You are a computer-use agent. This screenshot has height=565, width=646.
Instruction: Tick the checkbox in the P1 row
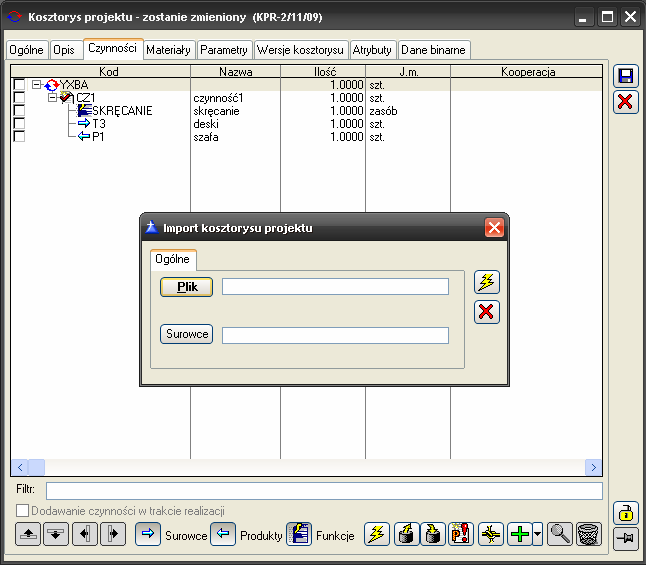pos(19,136)
